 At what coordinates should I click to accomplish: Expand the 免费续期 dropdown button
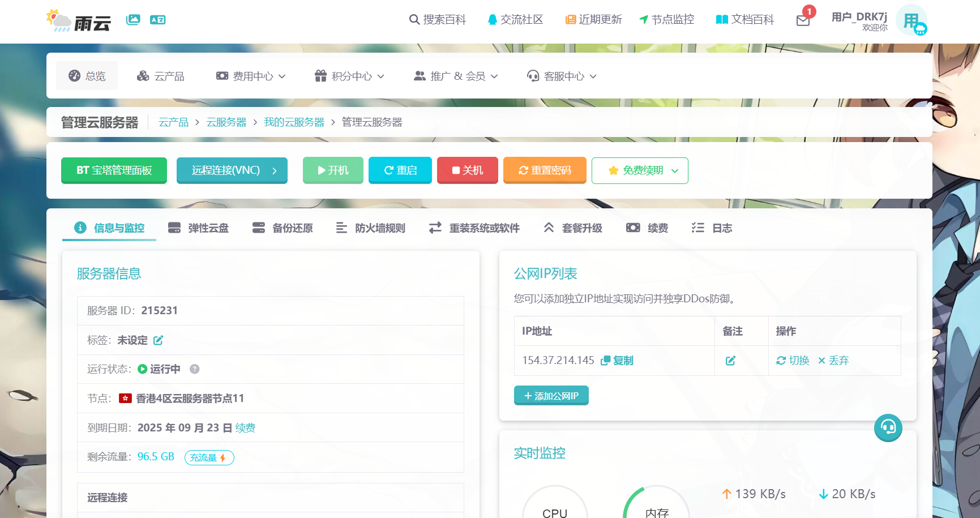tap(640, 170)
